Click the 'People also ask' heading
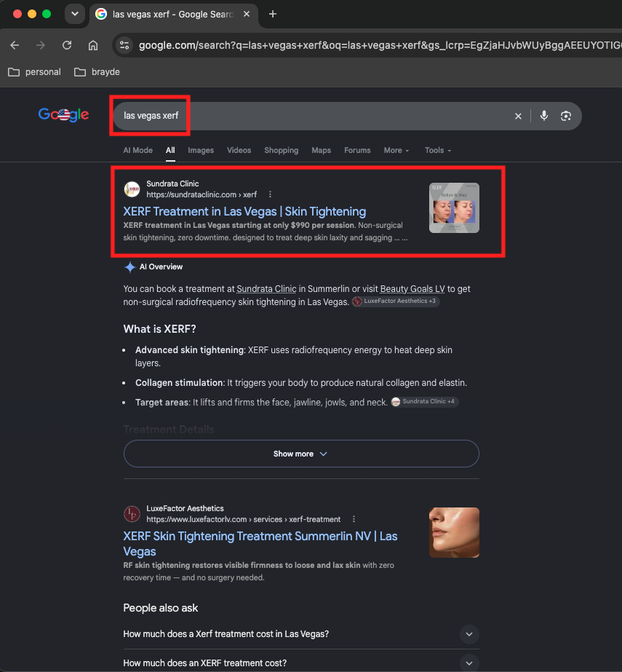This screenshot has height=672, width=622. click(x=161, y=608)
